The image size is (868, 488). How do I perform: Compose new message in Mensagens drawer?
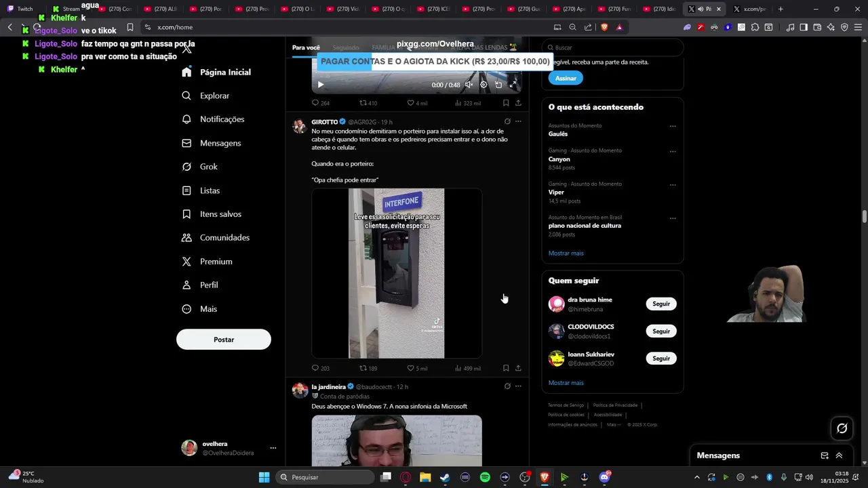(825, 455)
